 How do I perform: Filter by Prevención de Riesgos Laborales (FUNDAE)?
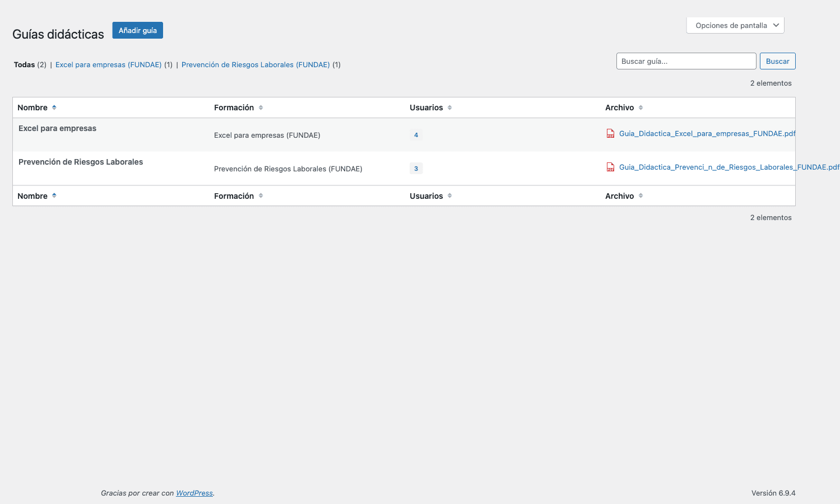point(256,65)
